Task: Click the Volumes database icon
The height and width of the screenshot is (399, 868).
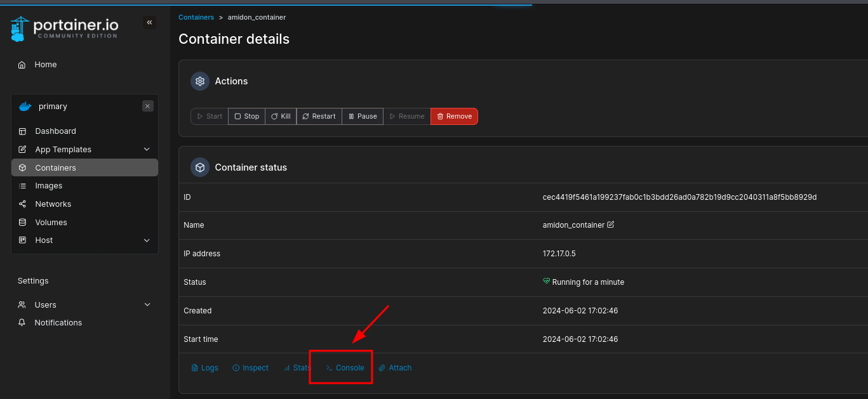Action: tap(23, 223)
